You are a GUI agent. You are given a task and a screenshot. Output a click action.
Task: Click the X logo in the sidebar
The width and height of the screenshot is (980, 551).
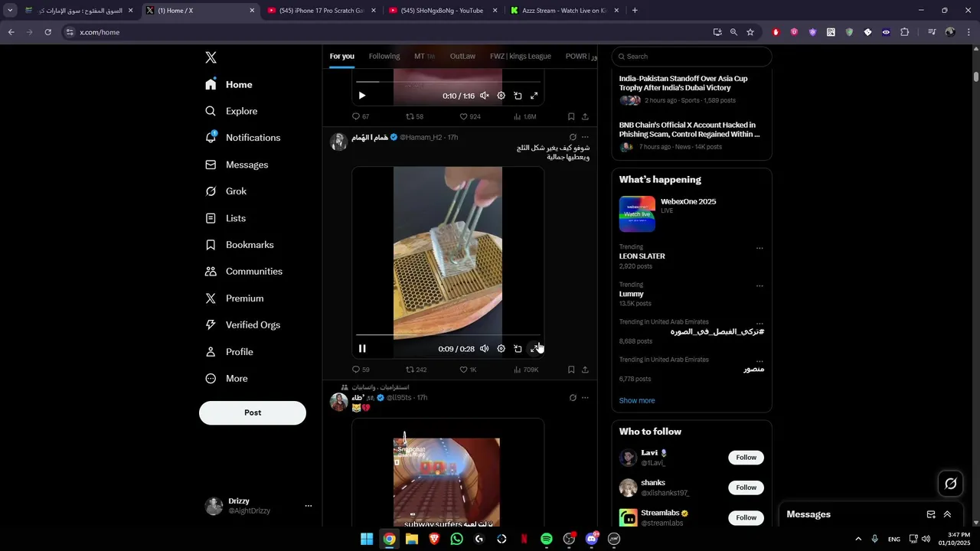[x=211, y=57]
